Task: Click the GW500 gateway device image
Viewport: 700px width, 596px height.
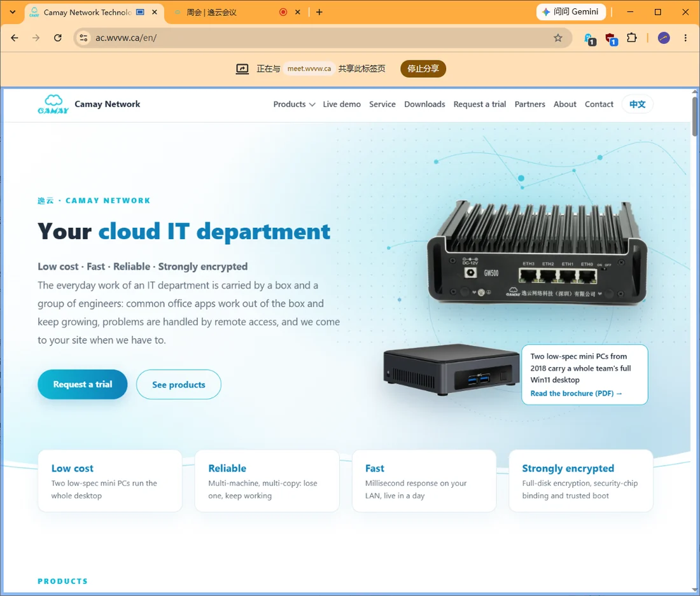Action: pyautogui.click(x=537, y=253)
